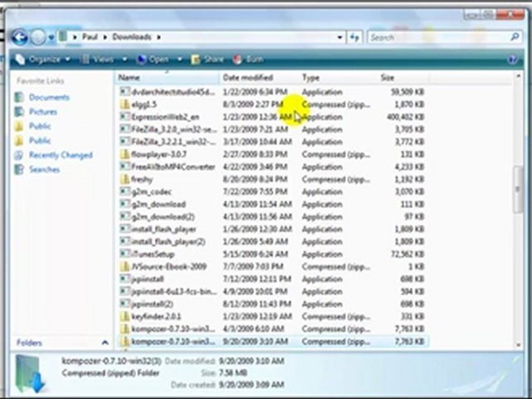
Task: Select the jxpiinstall file icon
Action: (x=125, y=279)
